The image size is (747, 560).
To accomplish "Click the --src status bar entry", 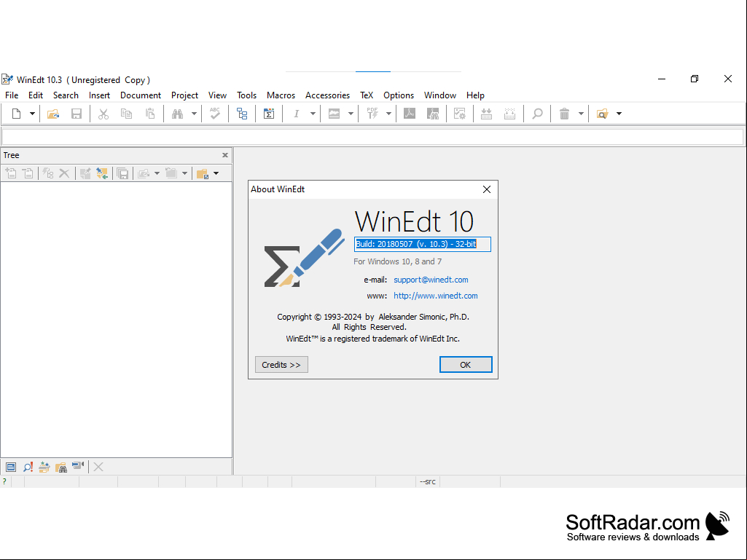I will point(427,482).
